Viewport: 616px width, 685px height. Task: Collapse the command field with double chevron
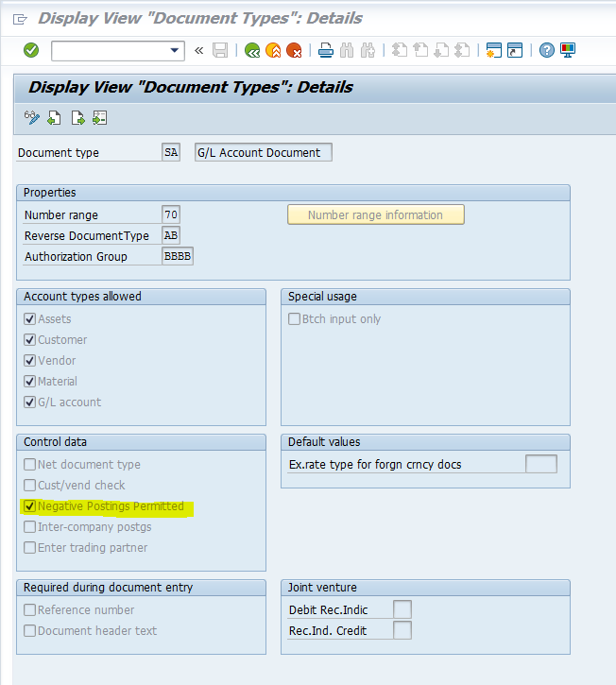[198, 51]
